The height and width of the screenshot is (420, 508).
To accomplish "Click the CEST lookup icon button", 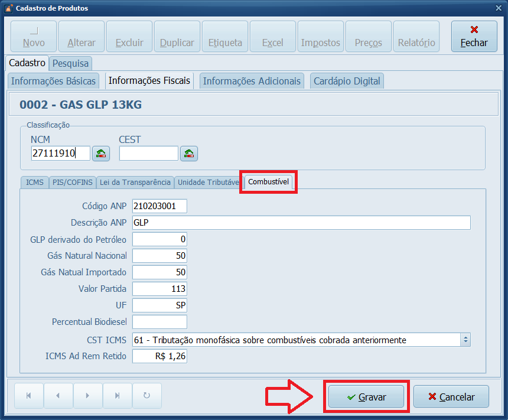I will tap(189, 154).
